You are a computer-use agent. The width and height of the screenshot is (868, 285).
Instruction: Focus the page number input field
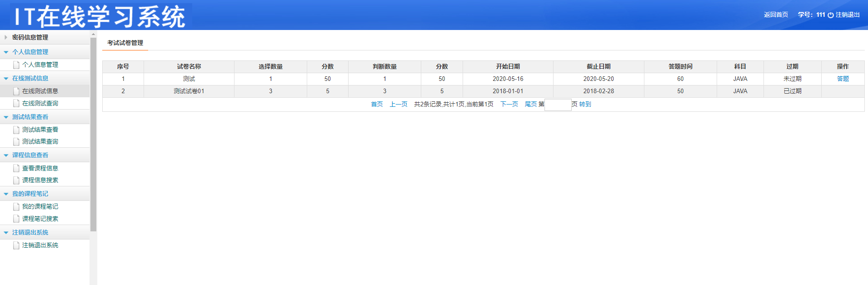pyautogui.click(x=558, y=105)
